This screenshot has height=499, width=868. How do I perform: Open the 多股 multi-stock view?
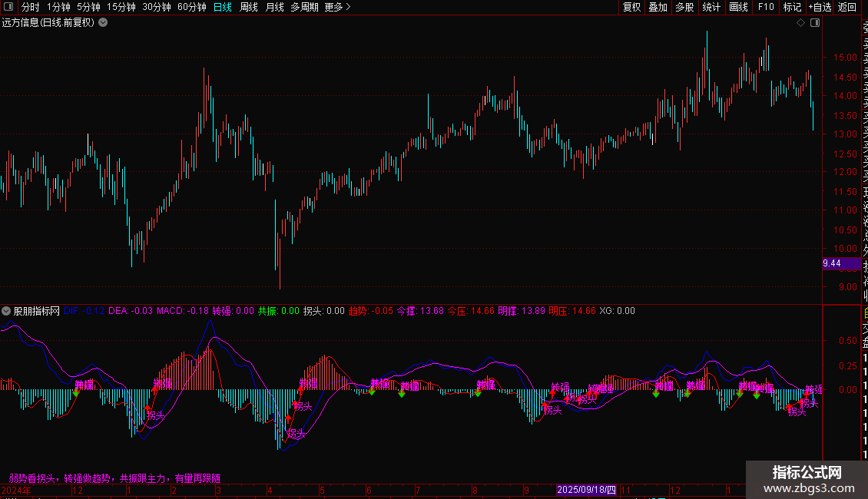pyautogui.click(x=684, y=7)
